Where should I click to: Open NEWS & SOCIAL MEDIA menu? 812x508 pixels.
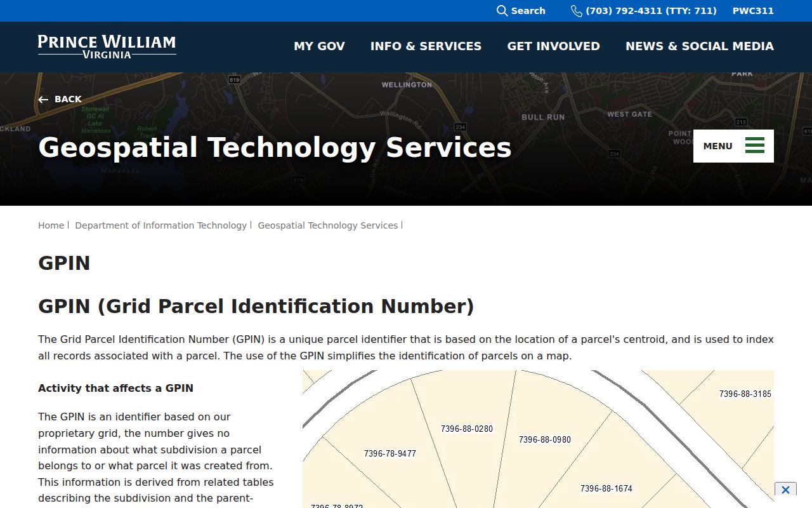(700, 46)
